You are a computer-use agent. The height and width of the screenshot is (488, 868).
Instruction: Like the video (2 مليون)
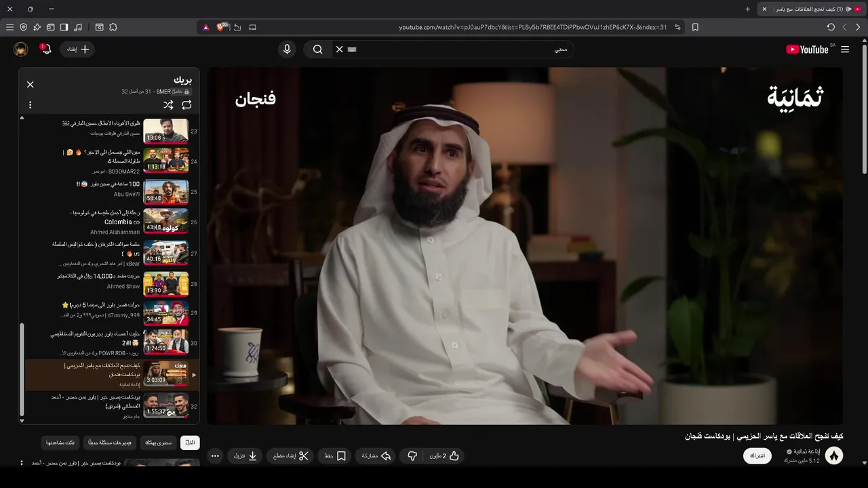tap(445, 456)
